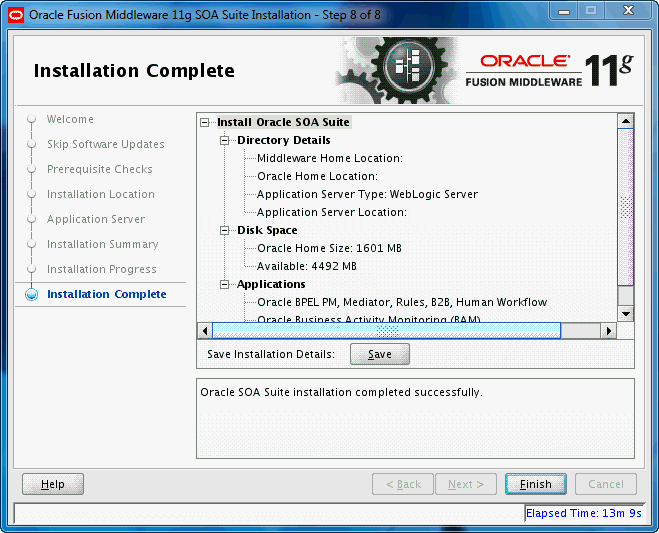Select the Welcome step in the sidebar
Image resolution: width=659 pixels, height=533 pixels.
(x=70, y=119)
